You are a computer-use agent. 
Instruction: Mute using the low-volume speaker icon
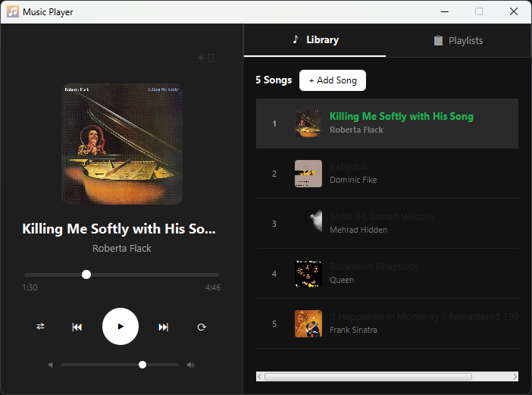click(x=51, y=365)
